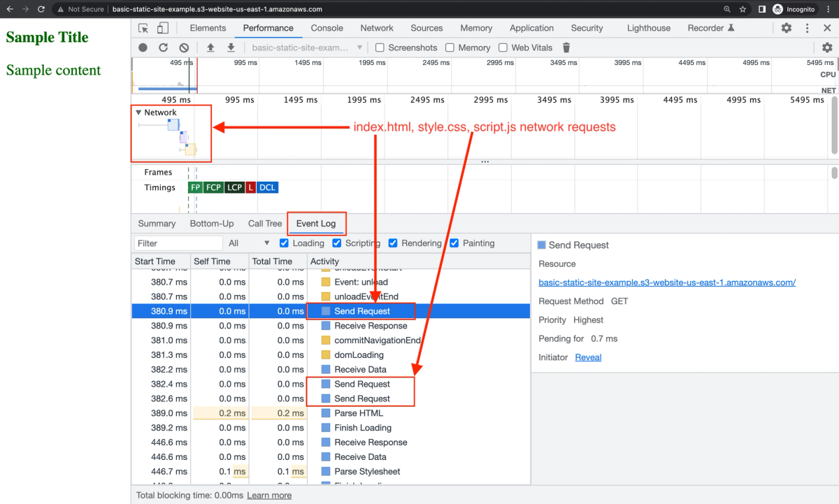Disable the Painting event checkbox
Viewport: 839px width, 504px height.
pyautogui.click(x=454, y=243)
